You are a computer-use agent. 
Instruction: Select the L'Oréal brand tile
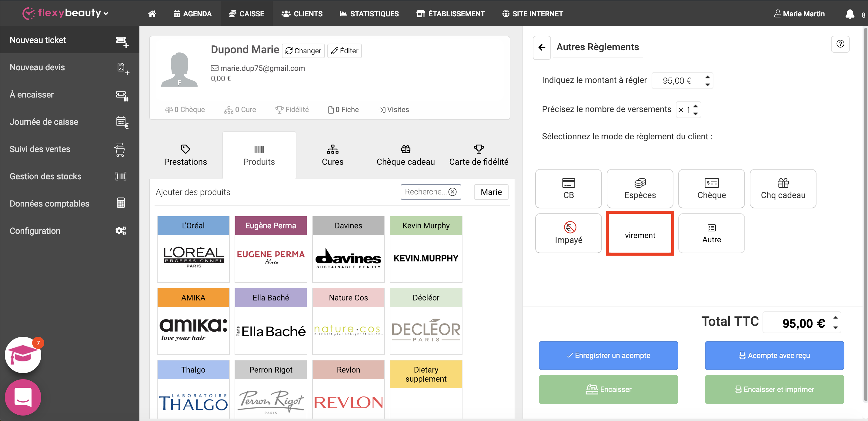click(x=193, y=249)
